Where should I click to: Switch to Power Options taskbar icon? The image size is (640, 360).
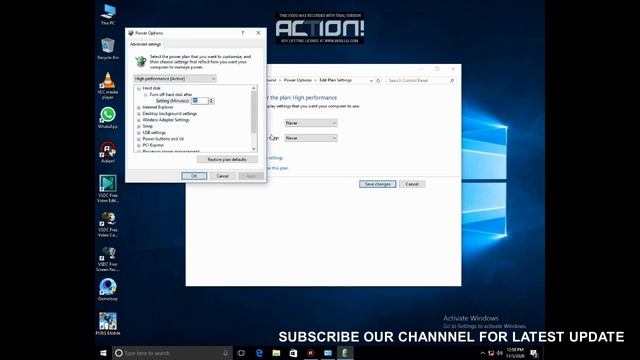tap(345, 353)
